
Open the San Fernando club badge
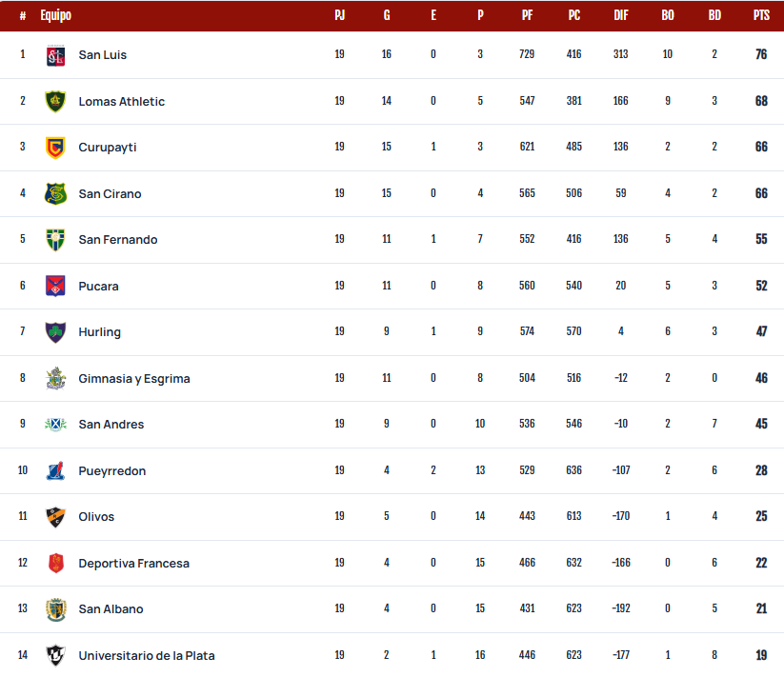[55, 240]
